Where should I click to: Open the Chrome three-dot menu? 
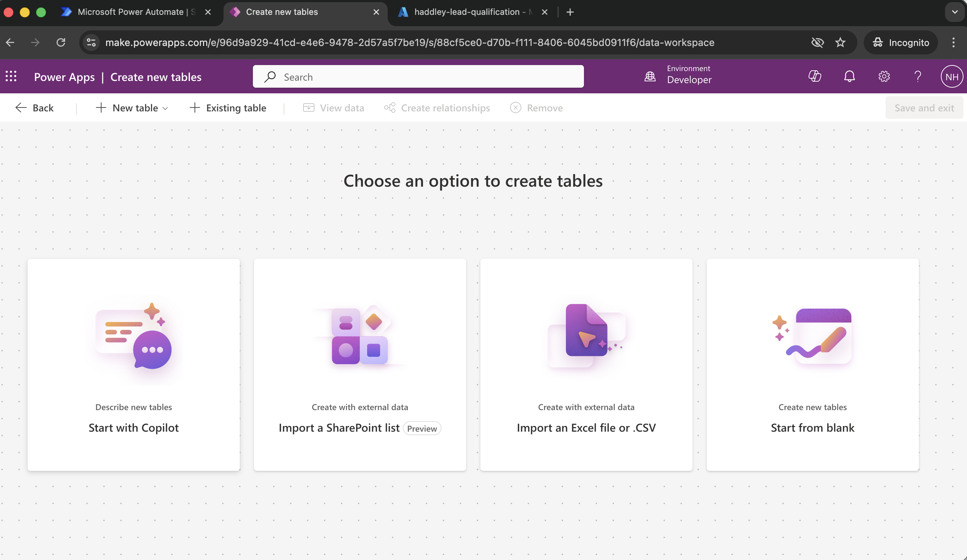point(953,42)
